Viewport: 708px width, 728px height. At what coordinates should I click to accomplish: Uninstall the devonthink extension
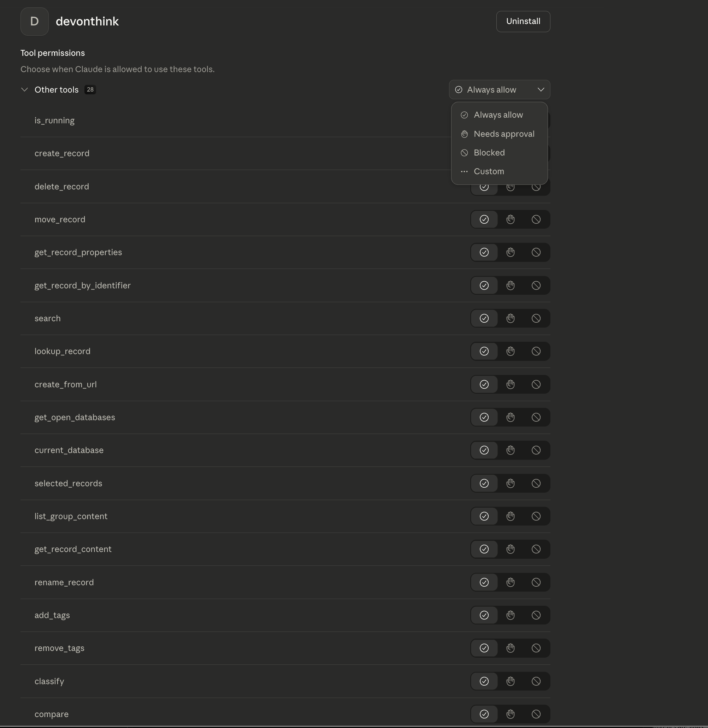tap(523, 22)
